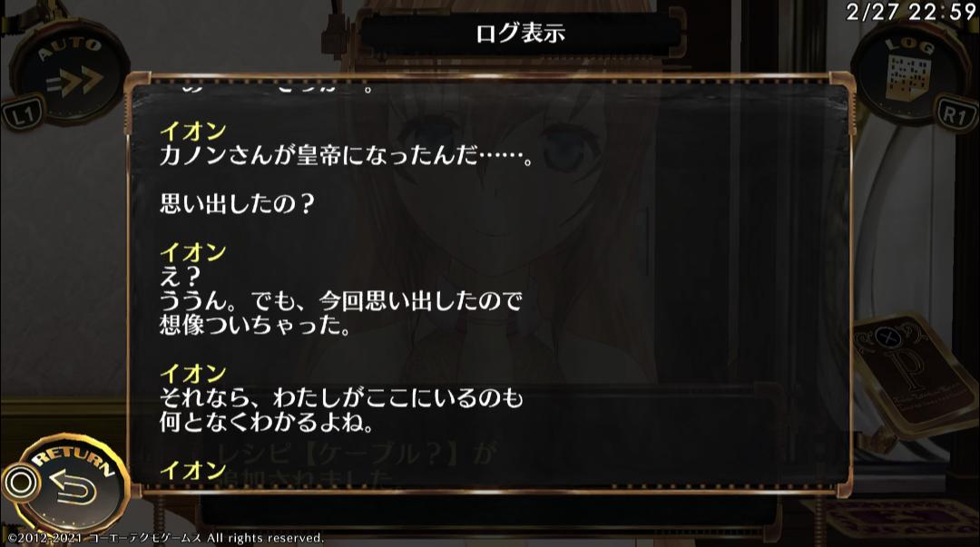Click the cross symbol on the P card

pyautogui.click(x=887, y=337)
